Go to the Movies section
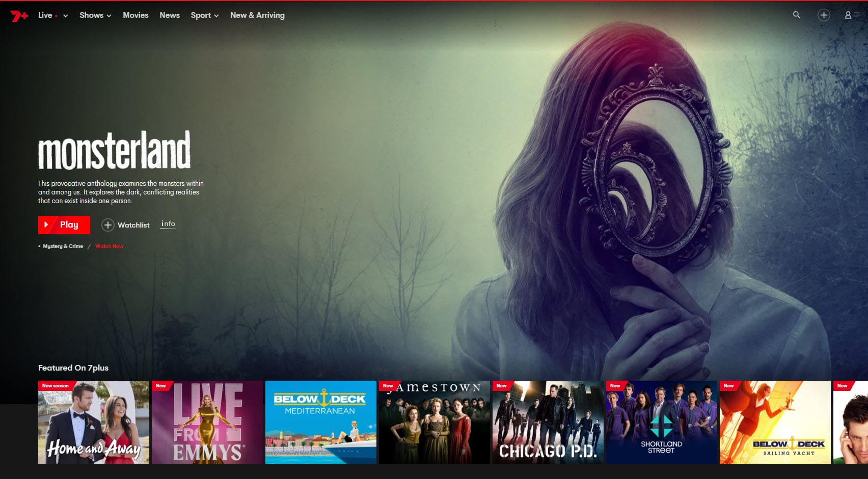 click(135, 15)
